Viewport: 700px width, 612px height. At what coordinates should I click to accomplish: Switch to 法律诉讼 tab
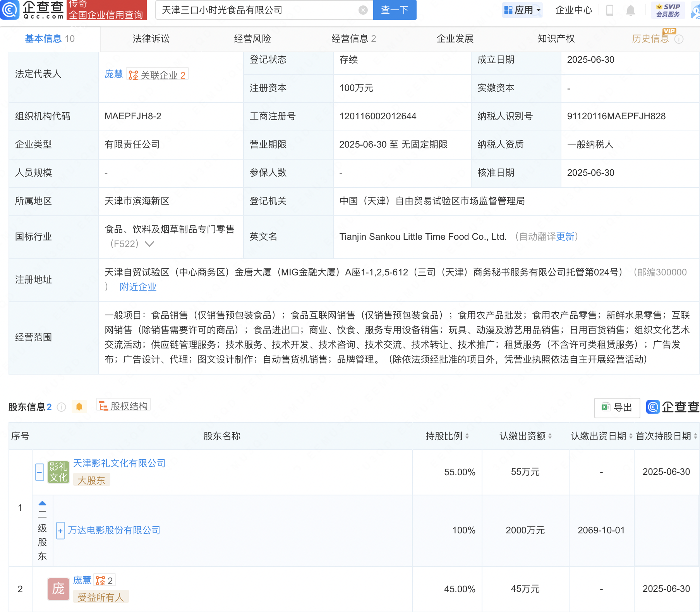click(x=151, y=39)
